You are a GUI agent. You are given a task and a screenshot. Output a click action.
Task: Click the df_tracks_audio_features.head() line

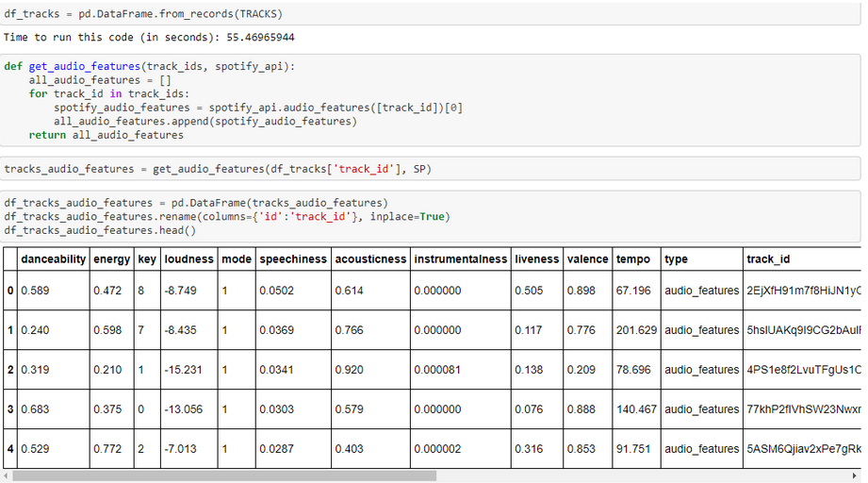(100, 230)
